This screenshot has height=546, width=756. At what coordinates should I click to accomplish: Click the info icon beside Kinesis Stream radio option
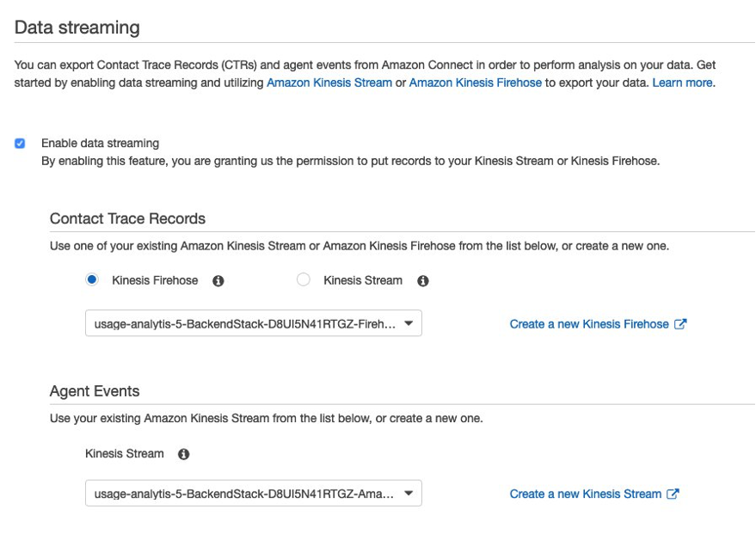(423, 281)
